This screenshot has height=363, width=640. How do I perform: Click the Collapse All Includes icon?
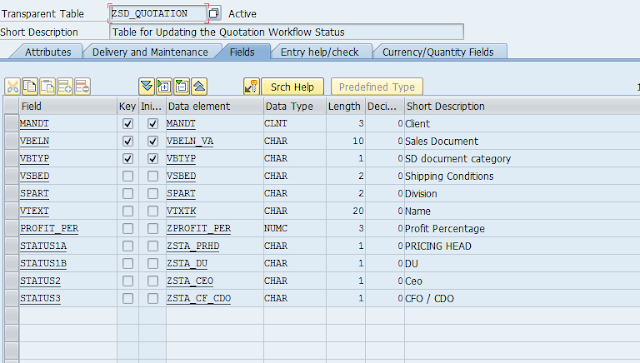199,87
